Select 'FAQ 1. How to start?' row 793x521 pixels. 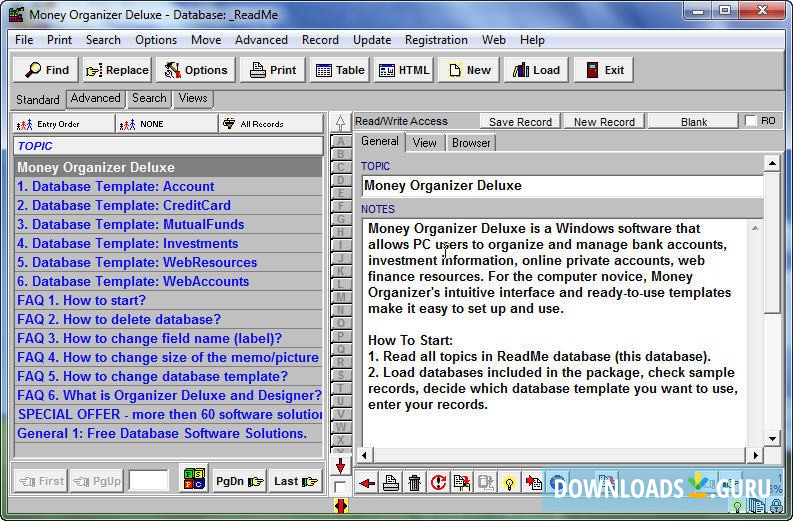click(x=168, y=300)
